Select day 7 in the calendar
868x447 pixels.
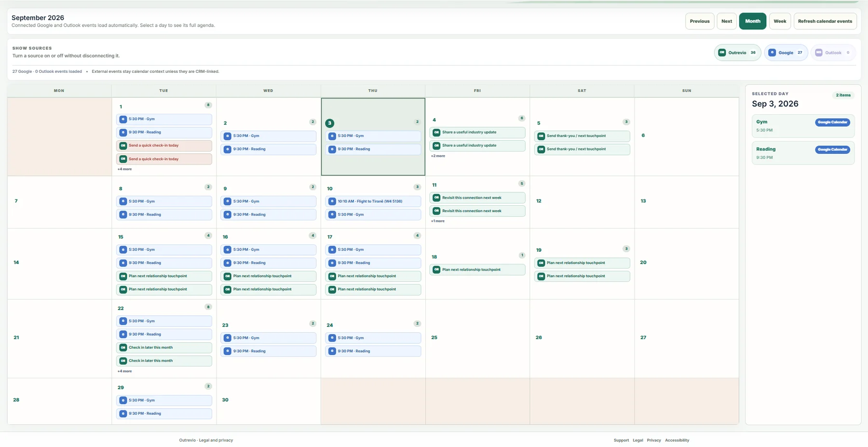coord(59,202)
